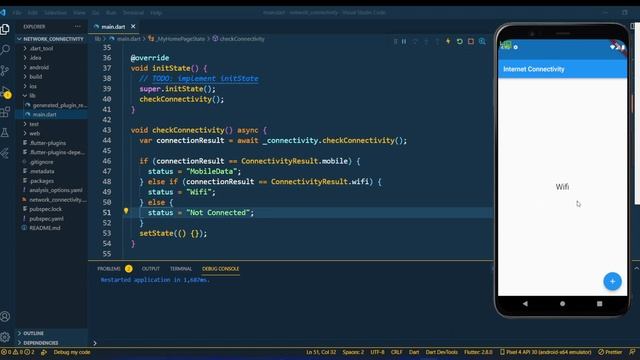The width and height of the screenshot is (640, 360).
Task: Stop the debug session red square
Action: tap(471, 41)
